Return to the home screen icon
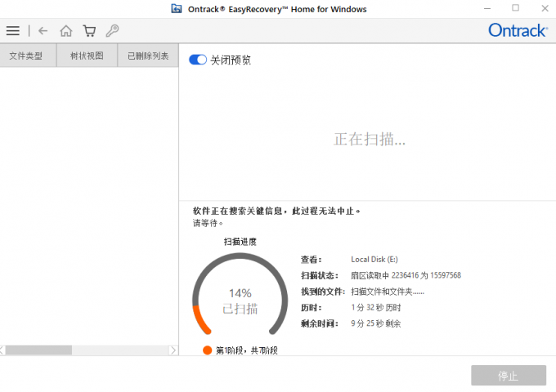The width and height of the screenshot is (556, 392). point(66,31)
